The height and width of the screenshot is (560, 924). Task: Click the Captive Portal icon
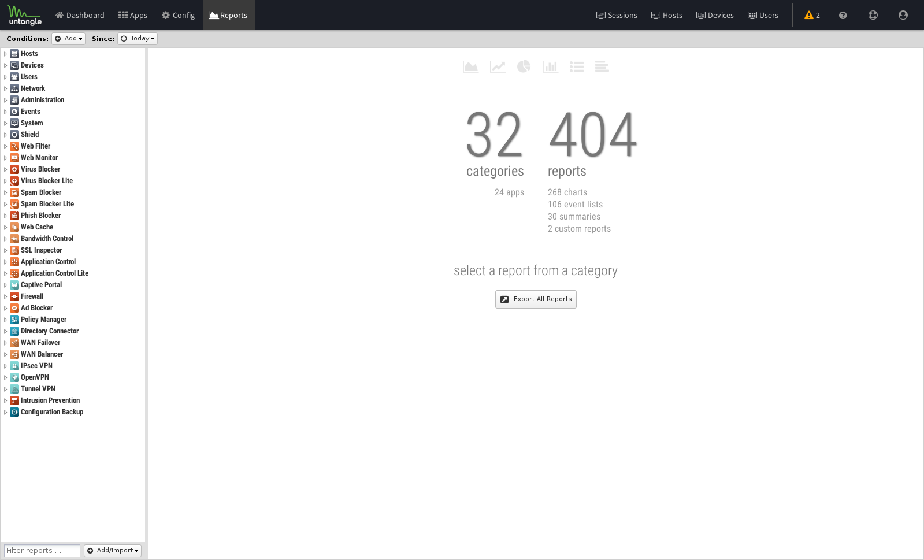(x=14, y=285)
